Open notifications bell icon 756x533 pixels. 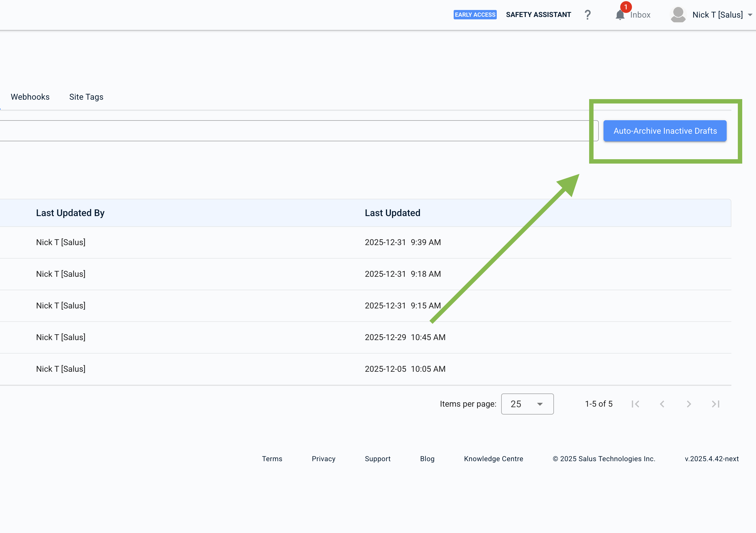(x=620, y=15)
